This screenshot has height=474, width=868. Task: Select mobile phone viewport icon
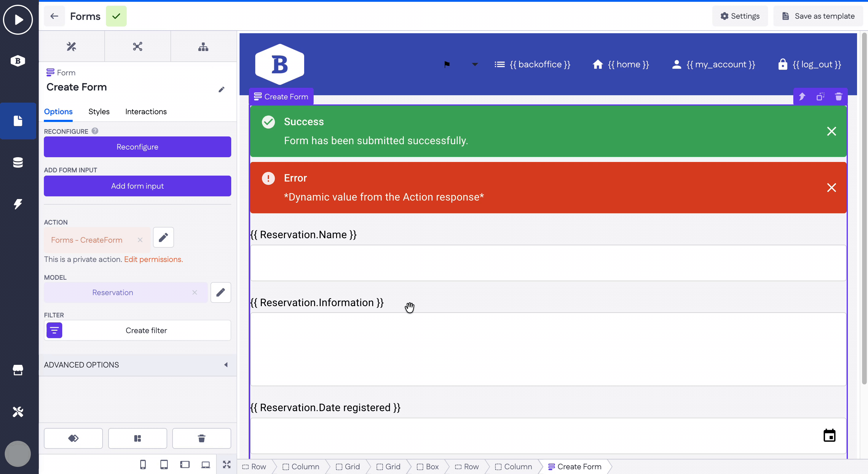point(143,465)
